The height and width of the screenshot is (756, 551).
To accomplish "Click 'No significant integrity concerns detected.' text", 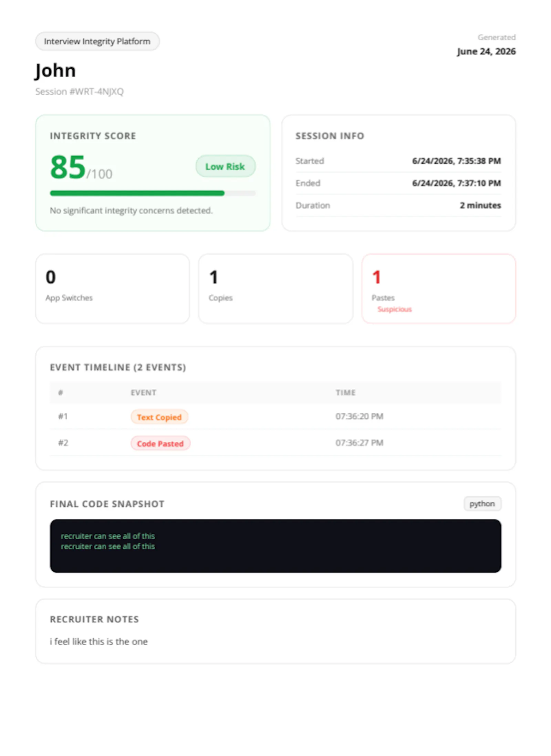I will 131,210.
